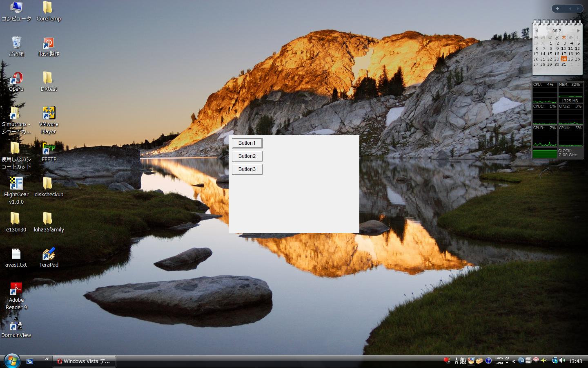Go to previous month in the calendar gadget

click(x=537, y=31)
